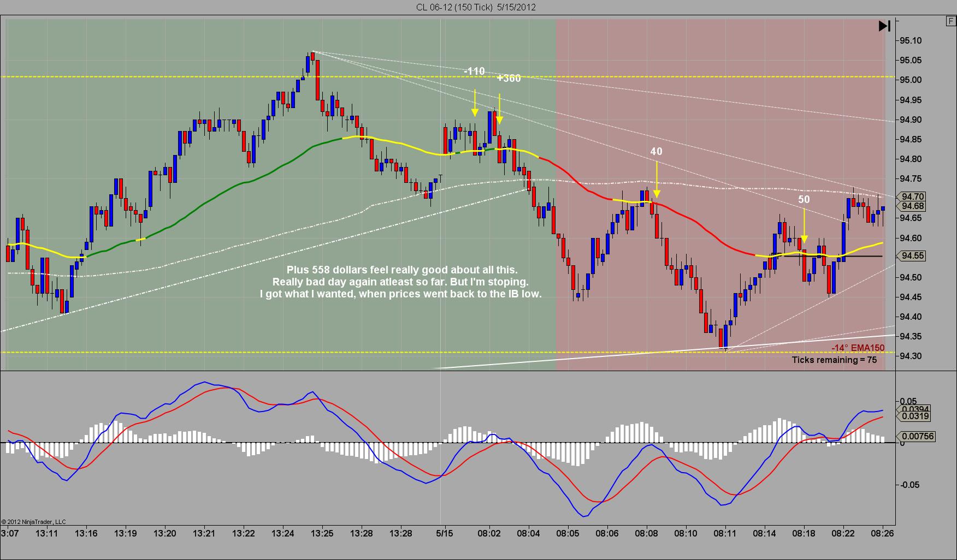The image size is (957, 560).
Task: Select the 94.68 last price marker
Action: coord(912,206)
